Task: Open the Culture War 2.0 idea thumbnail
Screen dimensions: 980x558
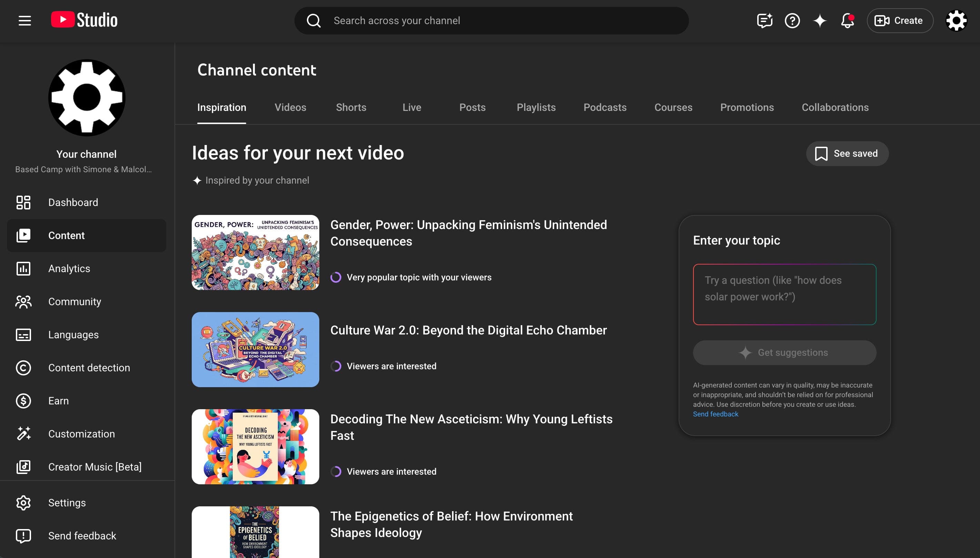Action: [x=256, y=350]
